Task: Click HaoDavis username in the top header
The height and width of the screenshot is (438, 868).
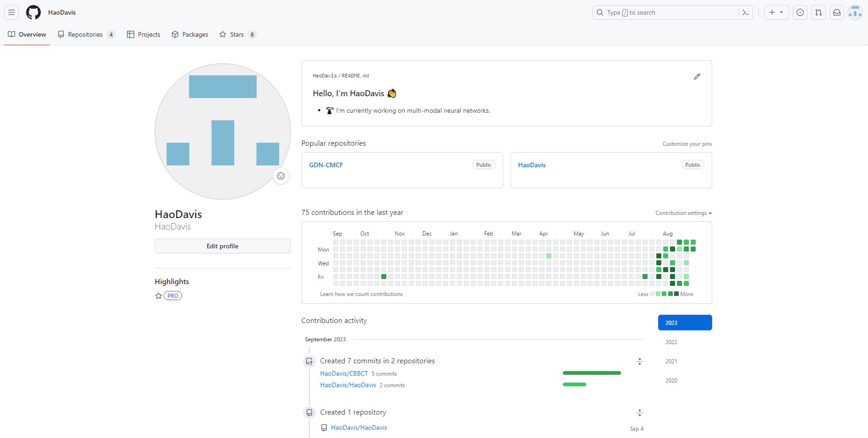Action: [62, 12]
